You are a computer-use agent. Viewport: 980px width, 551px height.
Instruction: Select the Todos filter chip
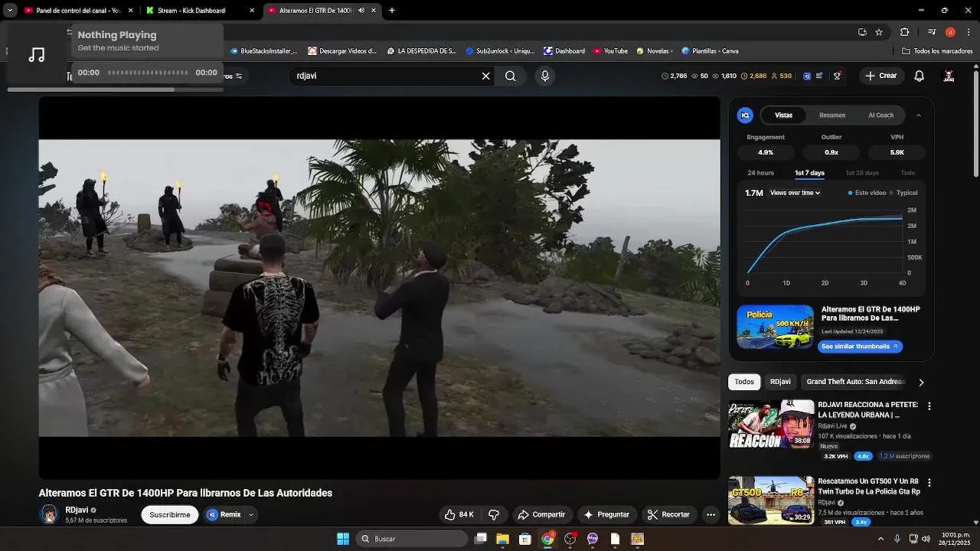pyautogui.click(x=744, y=381)
